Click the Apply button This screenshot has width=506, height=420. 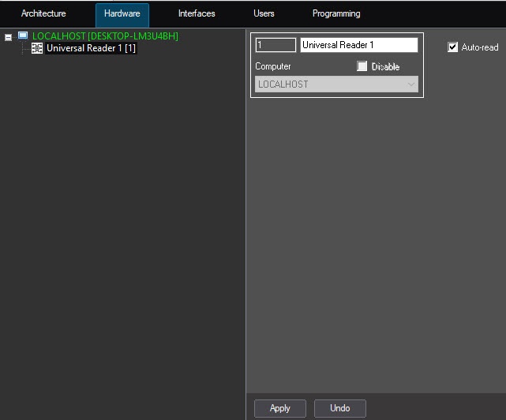(x=280, y=408)
